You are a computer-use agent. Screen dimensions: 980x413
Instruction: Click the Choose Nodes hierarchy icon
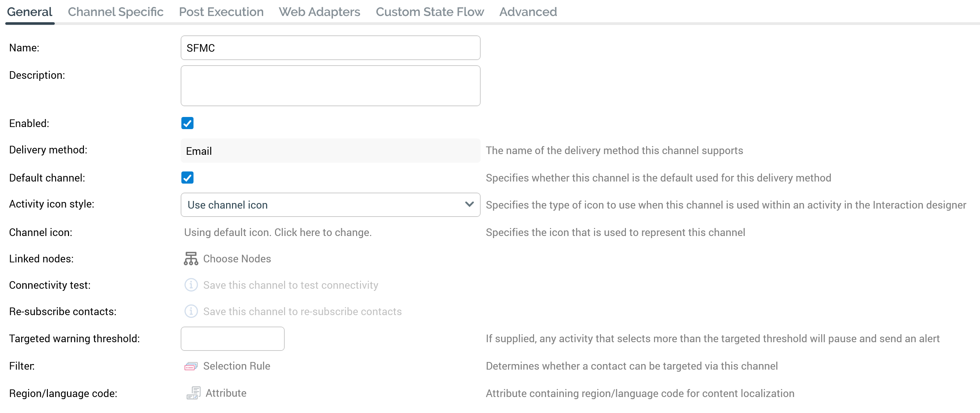[x=191, y=259]
